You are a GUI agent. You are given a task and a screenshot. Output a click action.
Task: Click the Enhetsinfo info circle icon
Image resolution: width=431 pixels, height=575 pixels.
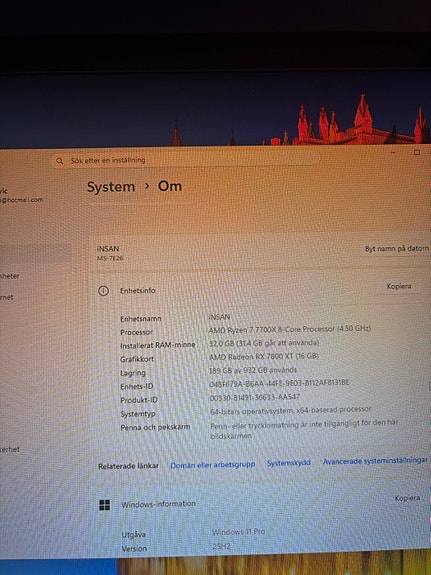[x=103, y=291]
